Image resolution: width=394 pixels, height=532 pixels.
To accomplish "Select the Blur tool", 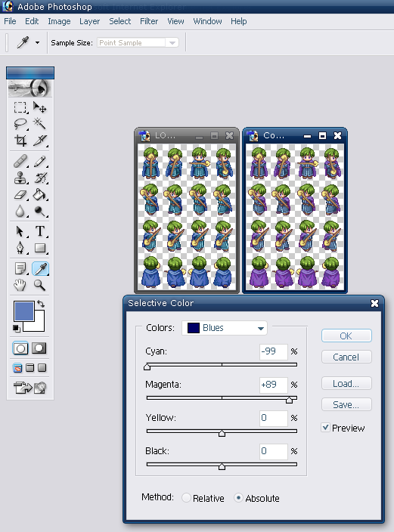I will coord(20,211).
